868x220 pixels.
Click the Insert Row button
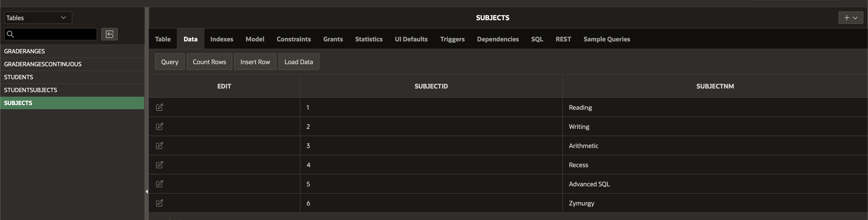pos(255,62)
